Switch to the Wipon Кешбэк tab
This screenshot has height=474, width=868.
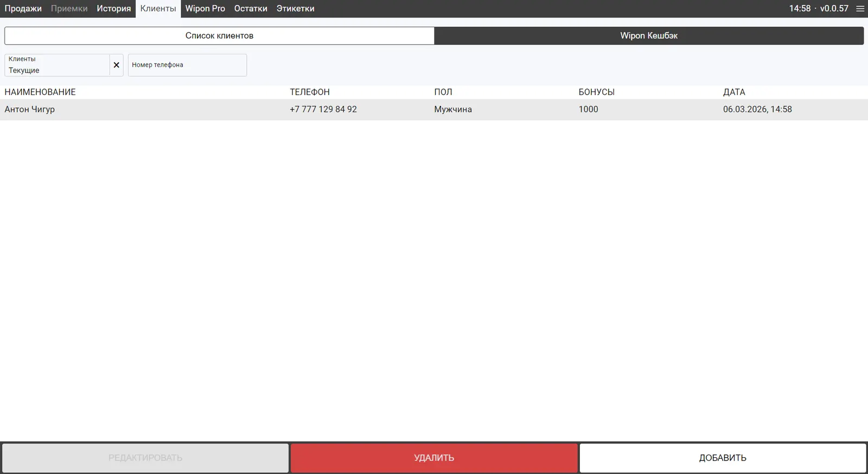(x=649, y=36)
